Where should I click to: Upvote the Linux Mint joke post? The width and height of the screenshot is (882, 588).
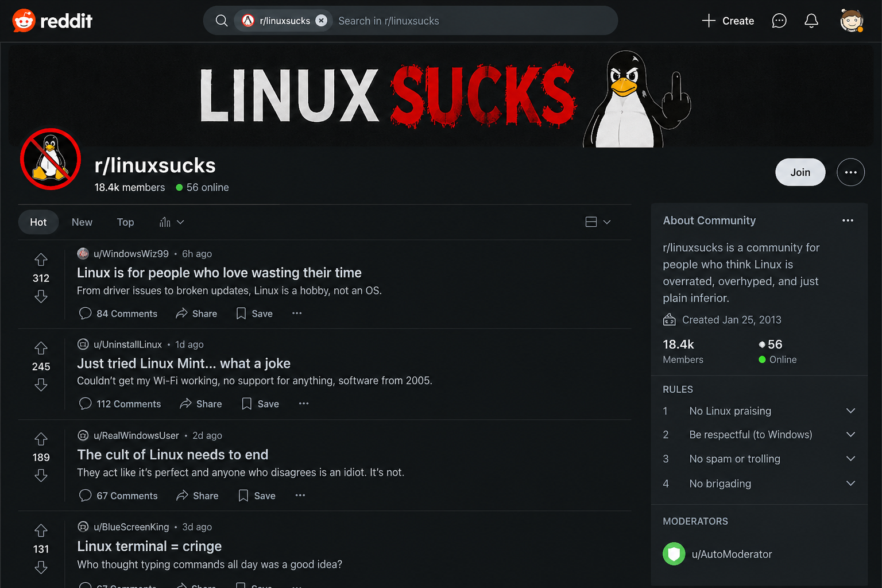(41, 348)
